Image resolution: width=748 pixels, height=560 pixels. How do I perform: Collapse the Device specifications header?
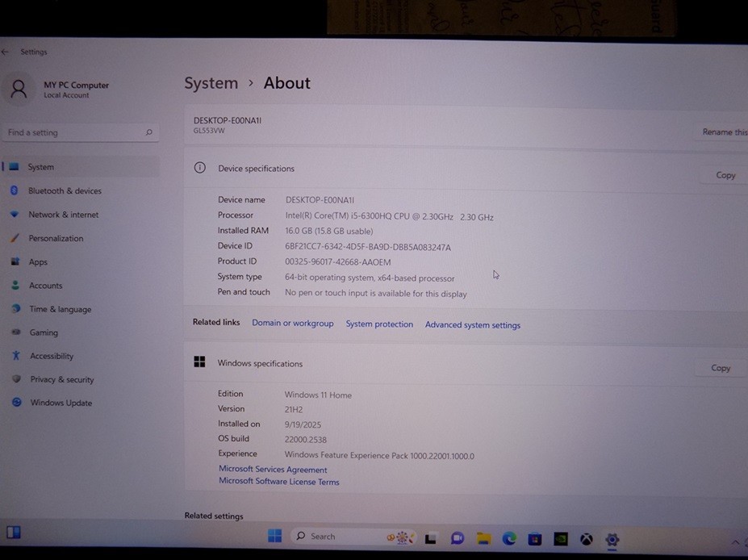pyautogui.click(x=466, y=169)
